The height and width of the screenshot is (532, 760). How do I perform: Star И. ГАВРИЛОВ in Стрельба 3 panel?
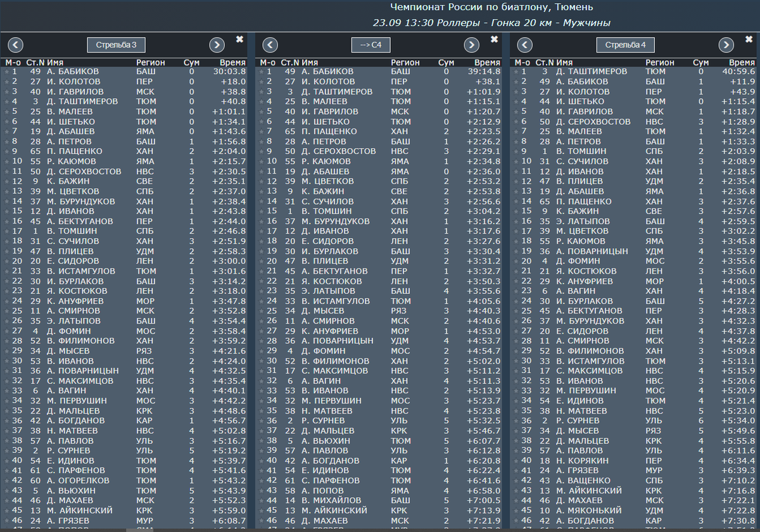coord(7,92)
